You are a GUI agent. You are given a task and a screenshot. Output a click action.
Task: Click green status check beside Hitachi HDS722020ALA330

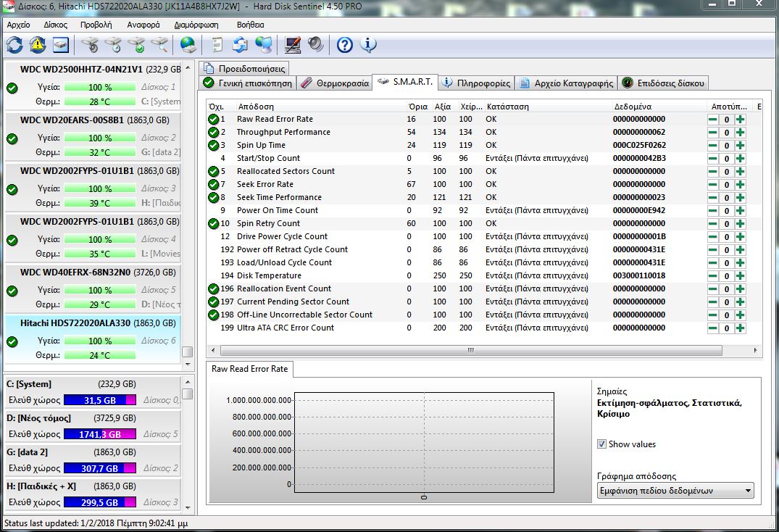tap(12, 342)
